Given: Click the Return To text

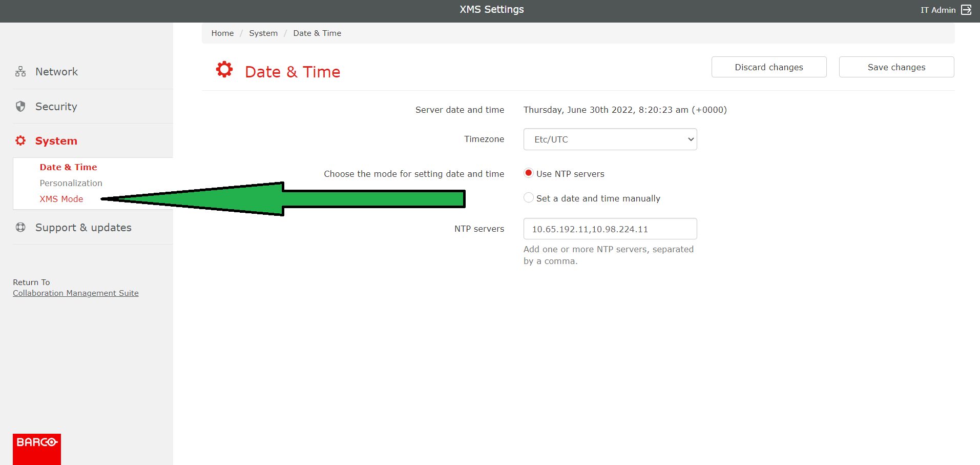Looking at the screenshot, I should point(31,282).
